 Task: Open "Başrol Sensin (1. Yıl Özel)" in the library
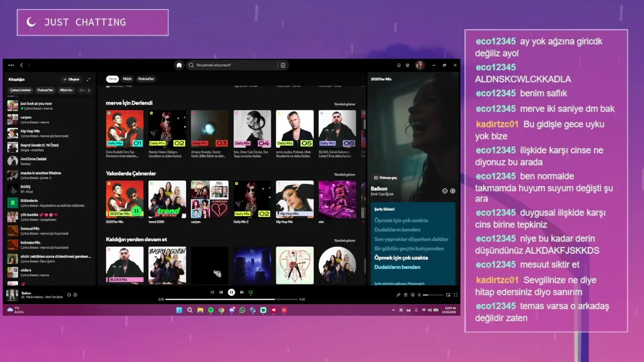50,147
